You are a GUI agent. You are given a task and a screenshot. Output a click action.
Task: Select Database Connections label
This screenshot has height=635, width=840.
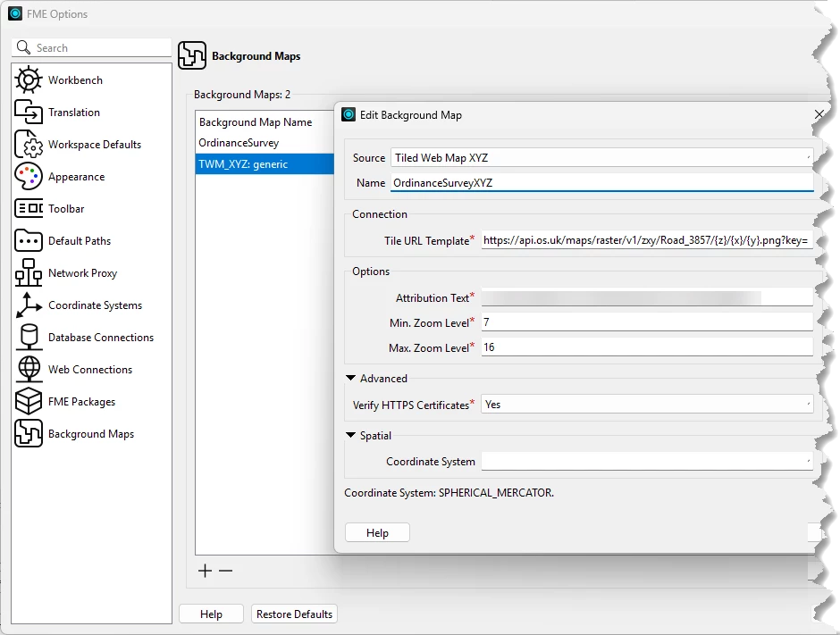coord(101,338)
